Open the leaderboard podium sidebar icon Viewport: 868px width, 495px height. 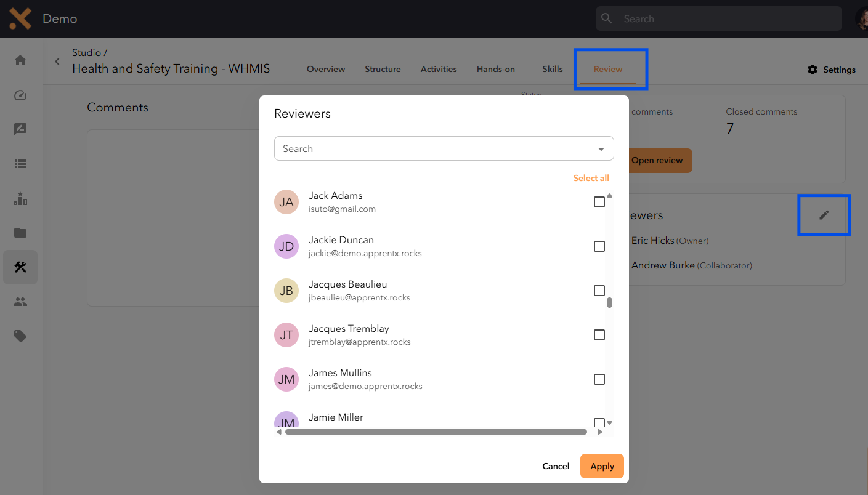(x=20, y=198)
